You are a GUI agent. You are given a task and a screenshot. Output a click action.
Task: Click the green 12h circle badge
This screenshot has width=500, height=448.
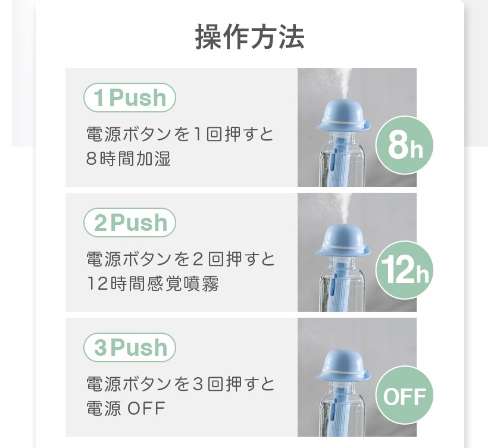(404, 270)
